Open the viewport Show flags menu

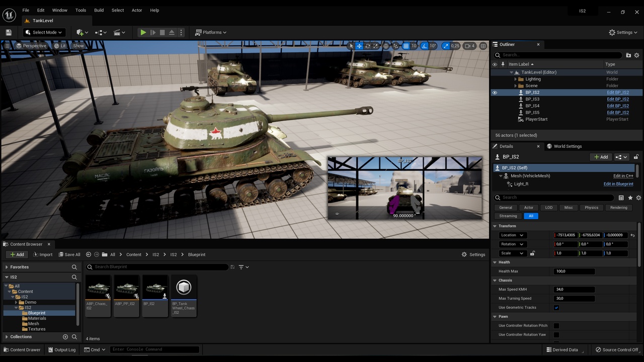[78, 46]
